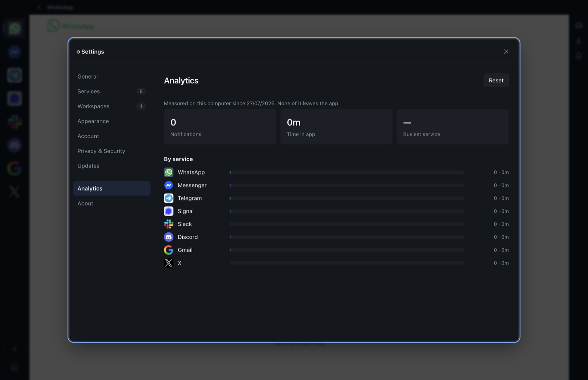The width and height of the screenshot is (588, 380).
Task: Click the Telegram service icon
Action: click(169, 198)
